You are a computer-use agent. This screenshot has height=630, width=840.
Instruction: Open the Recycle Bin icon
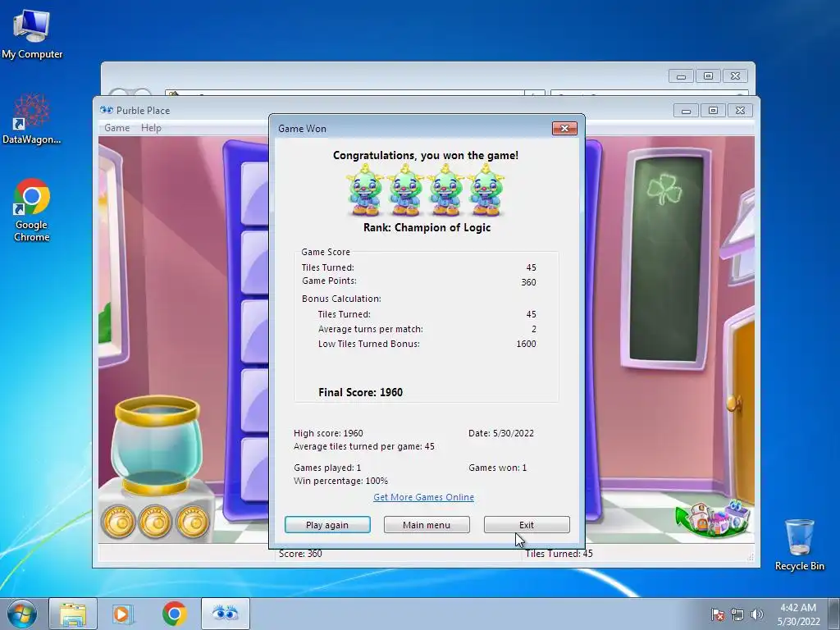click(x=799, y=545)
